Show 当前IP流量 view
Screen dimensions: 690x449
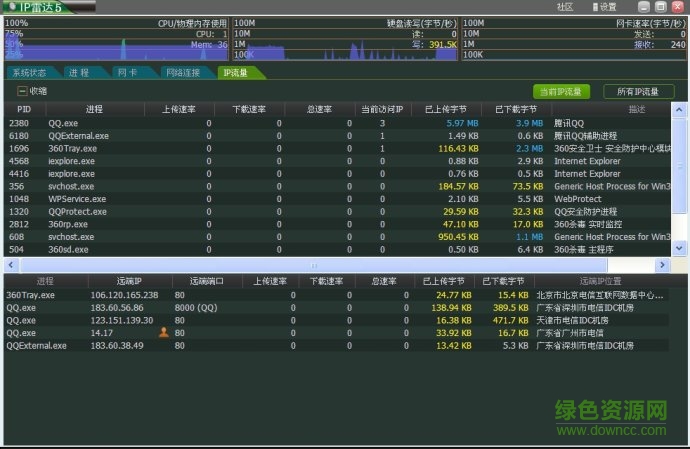click(x=561, y=92)
